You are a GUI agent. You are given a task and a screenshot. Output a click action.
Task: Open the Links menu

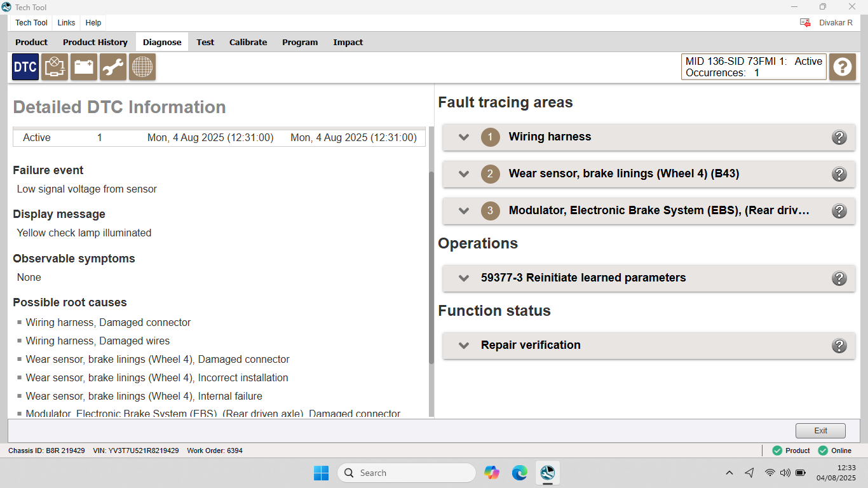point(66,23)
